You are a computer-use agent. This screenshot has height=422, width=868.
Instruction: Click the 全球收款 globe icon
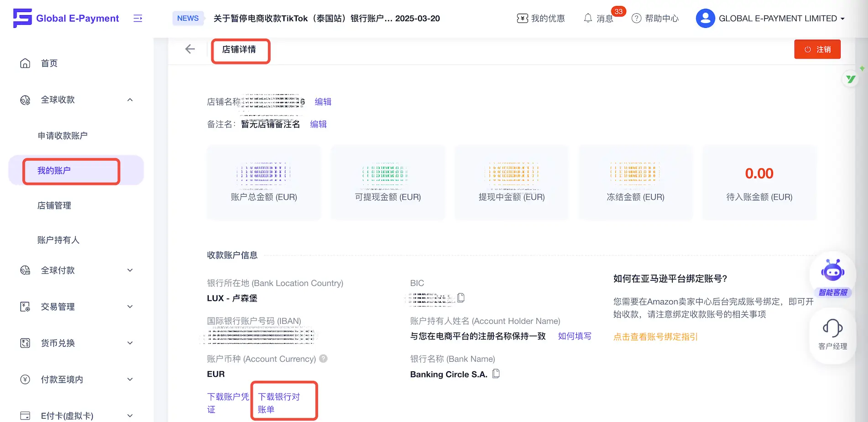(x=25, y=100)
